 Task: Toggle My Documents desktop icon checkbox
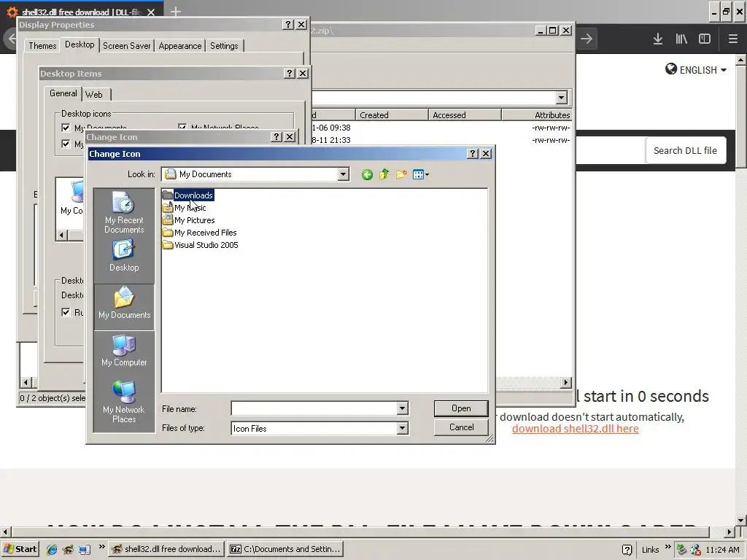coord(66,128)
